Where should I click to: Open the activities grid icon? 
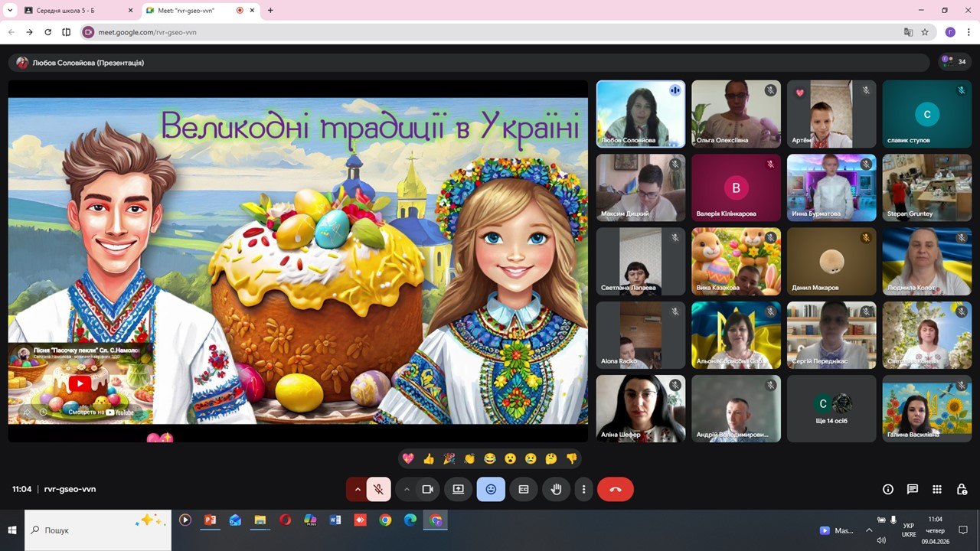point(937,489)
